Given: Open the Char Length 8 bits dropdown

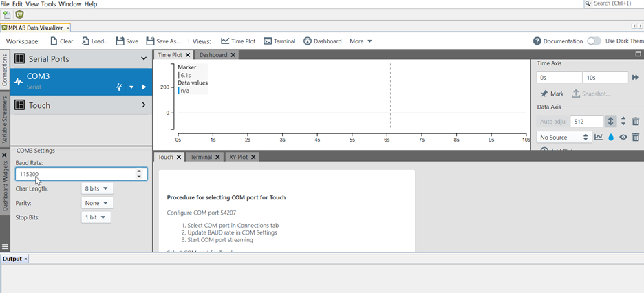Looking at the screenshot, I should (x=97, y=188).
